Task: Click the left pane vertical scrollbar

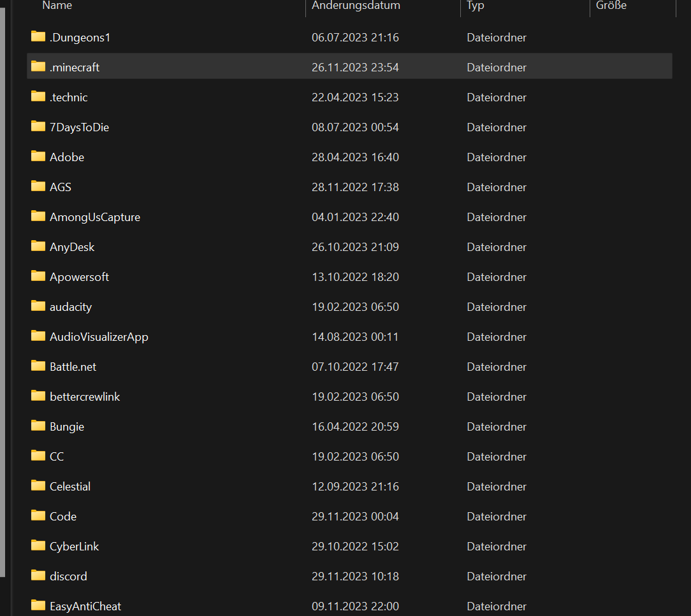Action: [x=3, y=287]
